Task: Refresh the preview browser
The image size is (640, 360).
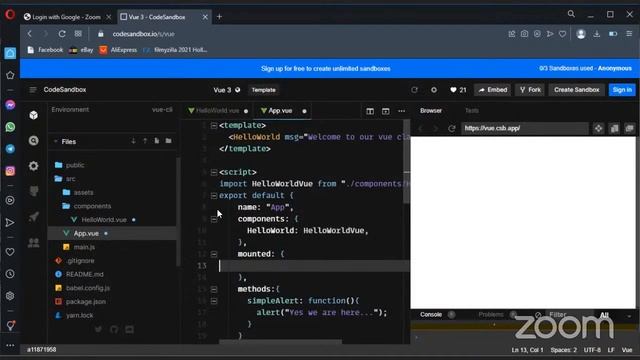Action: pos(451,128)
